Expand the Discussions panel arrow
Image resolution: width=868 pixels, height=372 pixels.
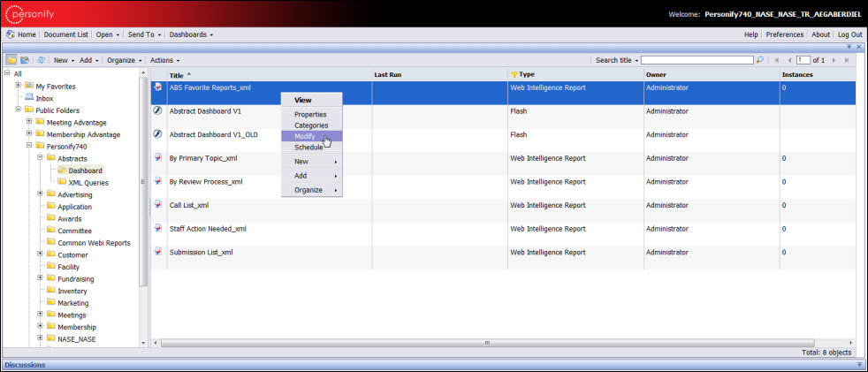[859, 365]
